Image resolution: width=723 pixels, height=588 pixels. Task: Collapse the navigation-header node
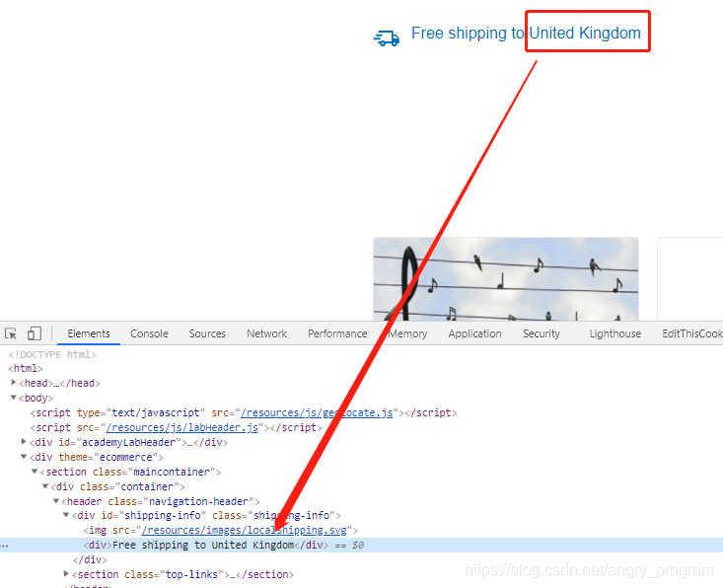(x=56, y=501)
